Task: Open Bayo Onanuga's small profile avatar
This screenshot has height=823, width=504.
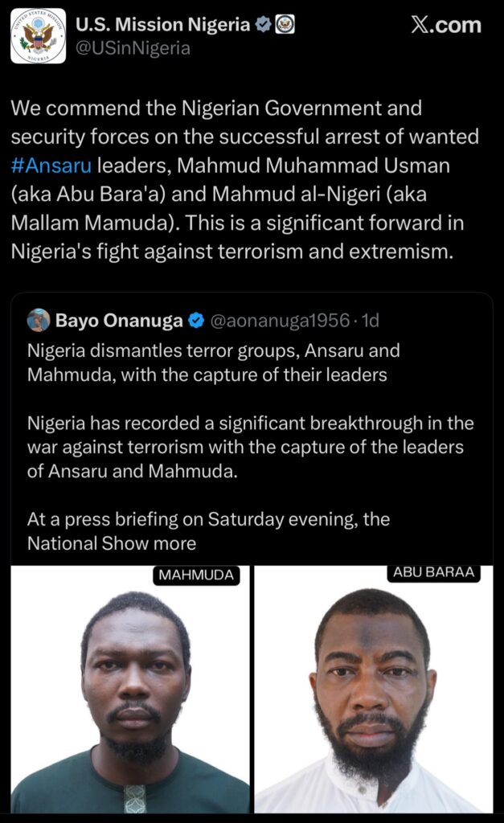Action: pyautogui.click(x=39, y=321)
